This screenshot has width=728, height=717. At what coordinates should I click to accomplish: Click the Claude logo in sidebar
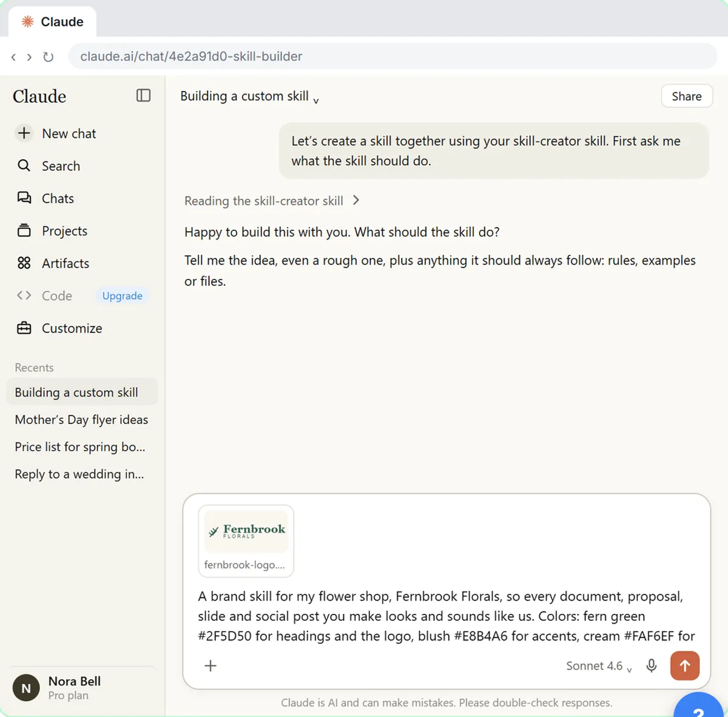pyautogui.click(x=39, y=96)
